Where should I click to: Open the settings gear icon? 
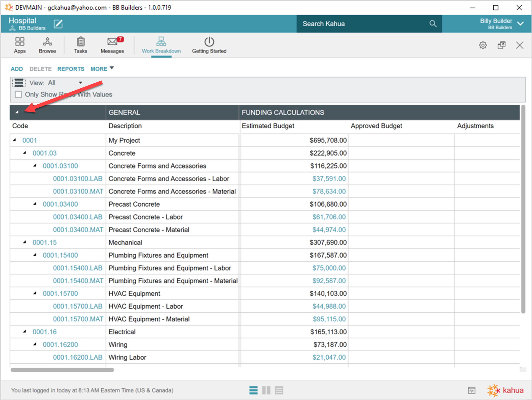(x=482, y=45)
